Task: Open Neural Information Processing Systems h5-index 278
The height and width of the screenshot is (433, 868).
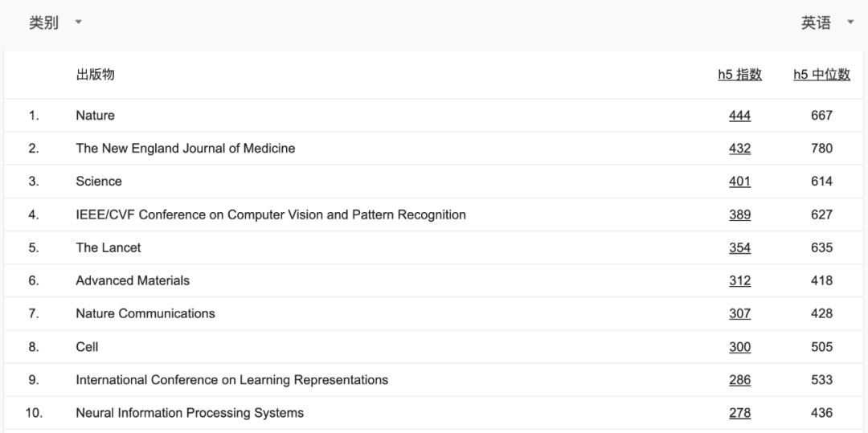Action: [x=739, y=413]
